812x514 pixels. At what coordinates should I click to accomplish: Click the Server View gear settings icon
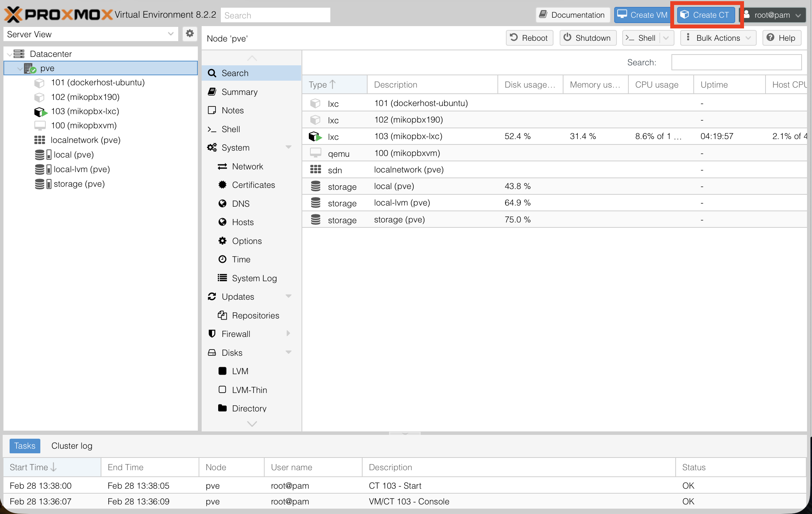coord(189,34)
